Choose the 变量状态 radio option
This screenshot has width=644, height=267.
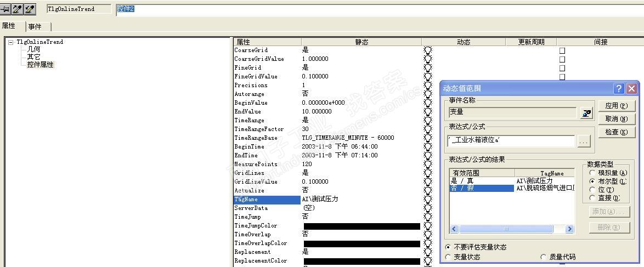pos(449,257)
